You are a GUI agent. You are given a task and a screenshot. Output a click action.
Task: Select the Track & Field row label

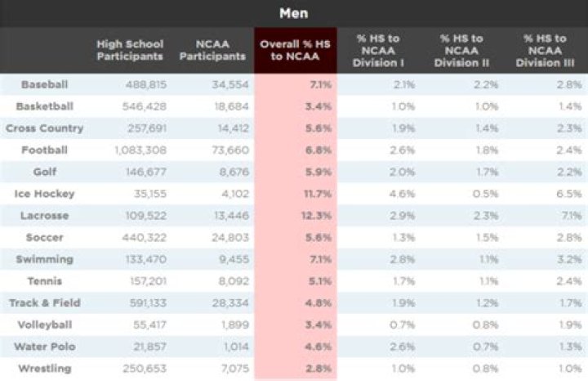click(44, 303)
